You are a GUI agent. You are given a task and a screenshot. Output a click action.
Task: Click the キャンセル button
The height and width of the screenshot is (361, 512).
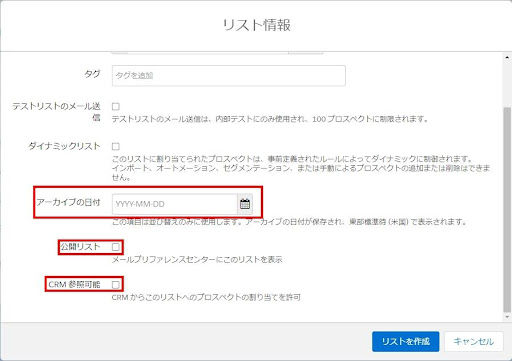(474, 341)
